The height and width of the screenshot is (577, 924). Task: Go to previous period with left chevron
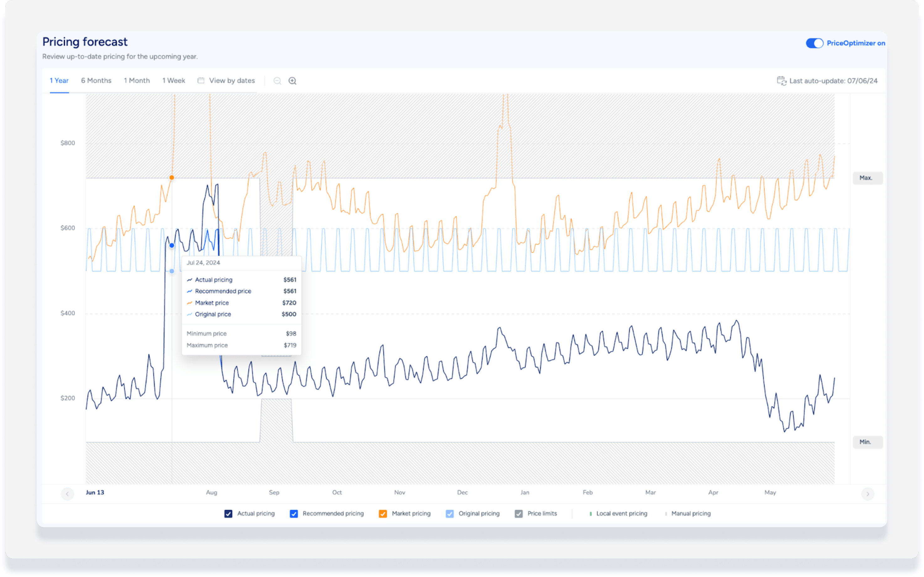68,494
